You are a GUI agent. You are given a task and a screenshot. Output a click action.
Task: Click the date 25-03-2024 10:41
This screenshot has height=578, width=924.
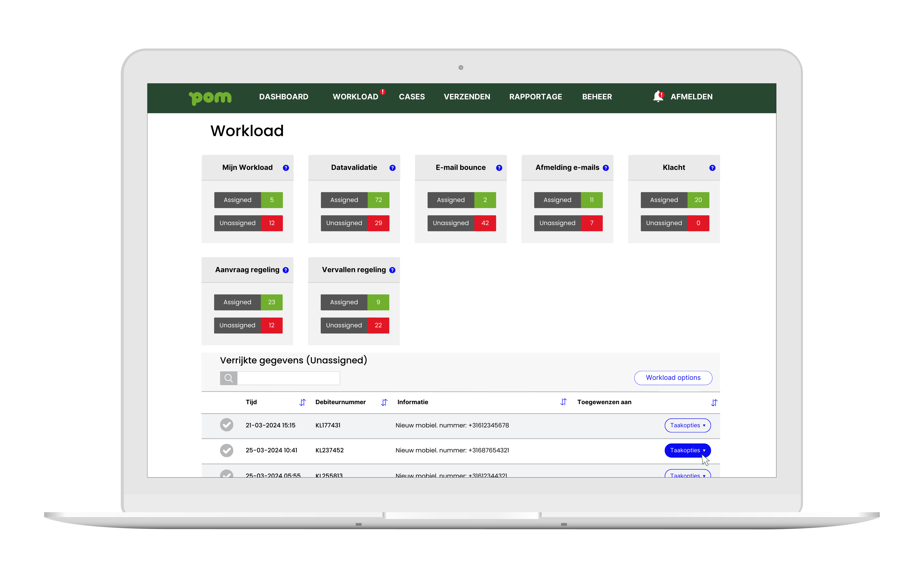(271, 450)
